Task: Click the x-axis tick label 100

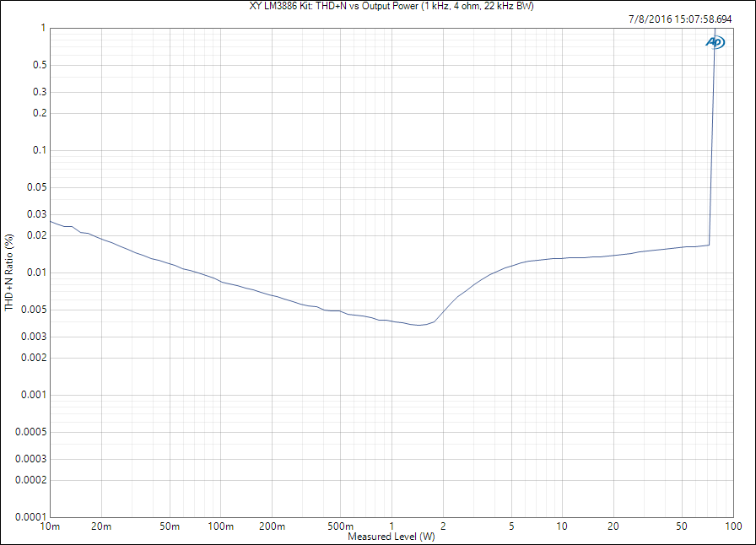Action: tap(733, 526)
